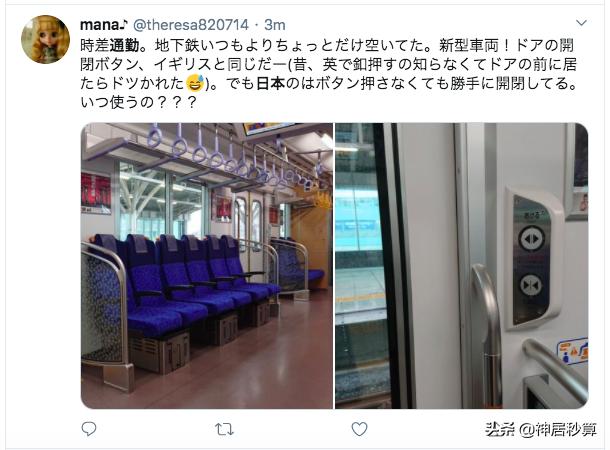
Task: Click the bold 通勤 keyword in tweet text
Action: [124, 46]
